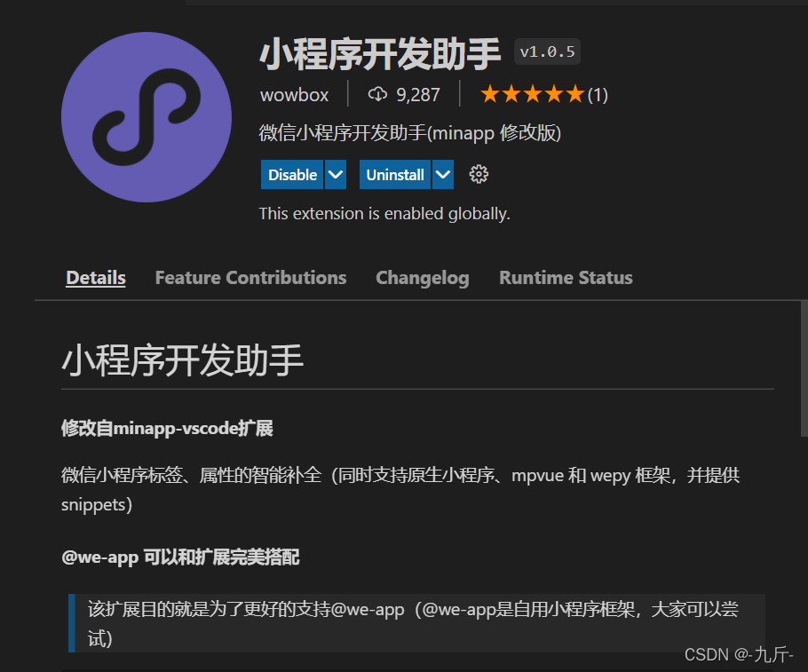Click the 修改自minapp-vscode扩展 bold line
This screenshot has height=672, width=808.
click(167, 428)
